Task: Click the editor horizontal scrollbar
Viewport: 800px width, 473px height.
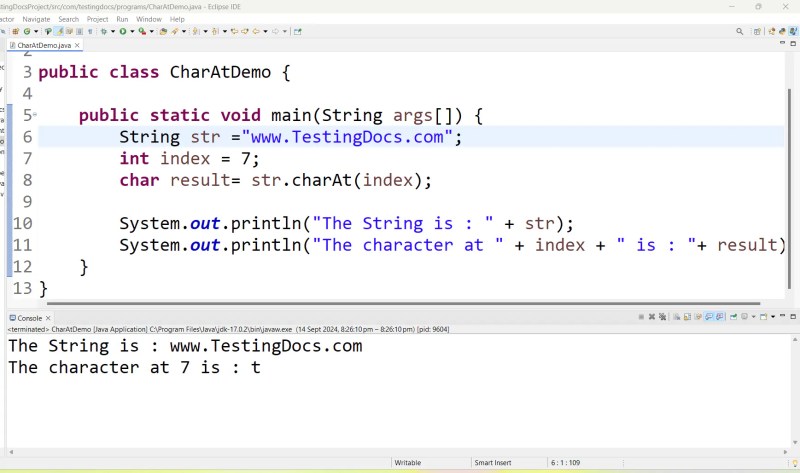Action: pyautogui.click(x=403, y=303)
